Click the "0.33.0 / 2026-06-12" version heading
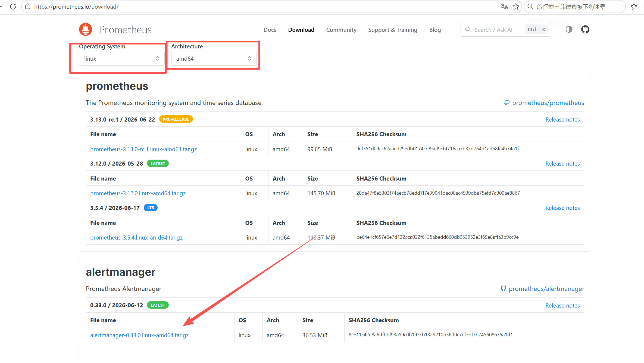Image resolution: width=644 pixels, height=363 pixels. 117,305
